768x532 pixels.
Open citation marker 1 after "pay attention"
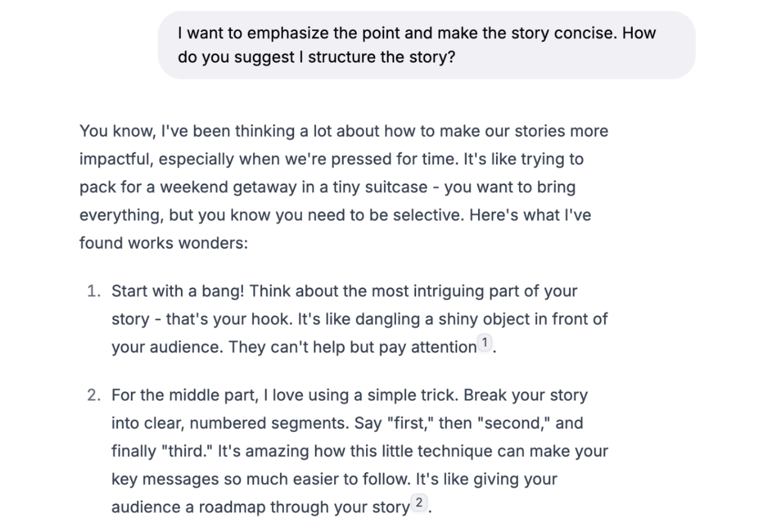pyautogui.click(x=485, y=343)
